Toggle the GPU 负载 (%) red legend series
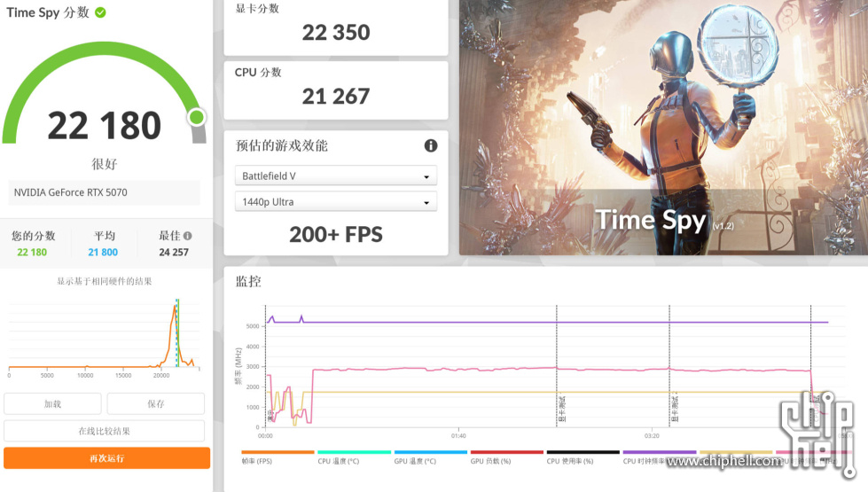This screenshot has height=492, width=868. 506,457
